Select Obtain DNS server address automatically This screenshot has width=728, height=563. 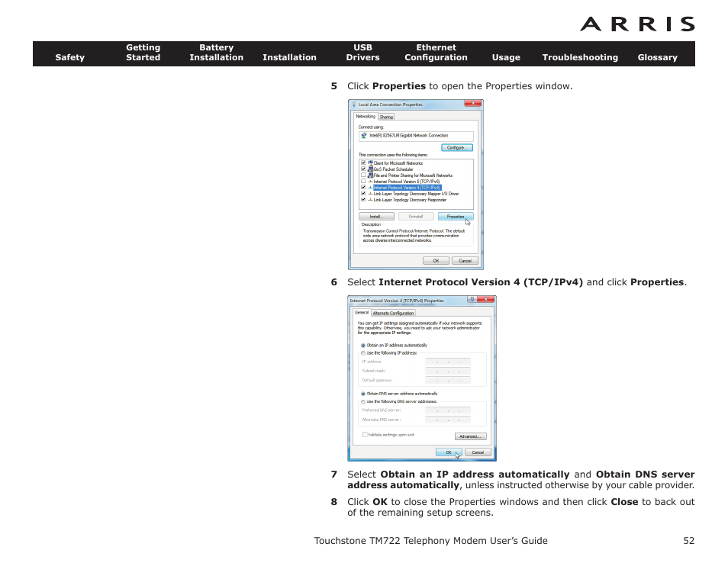coord(363,394)
